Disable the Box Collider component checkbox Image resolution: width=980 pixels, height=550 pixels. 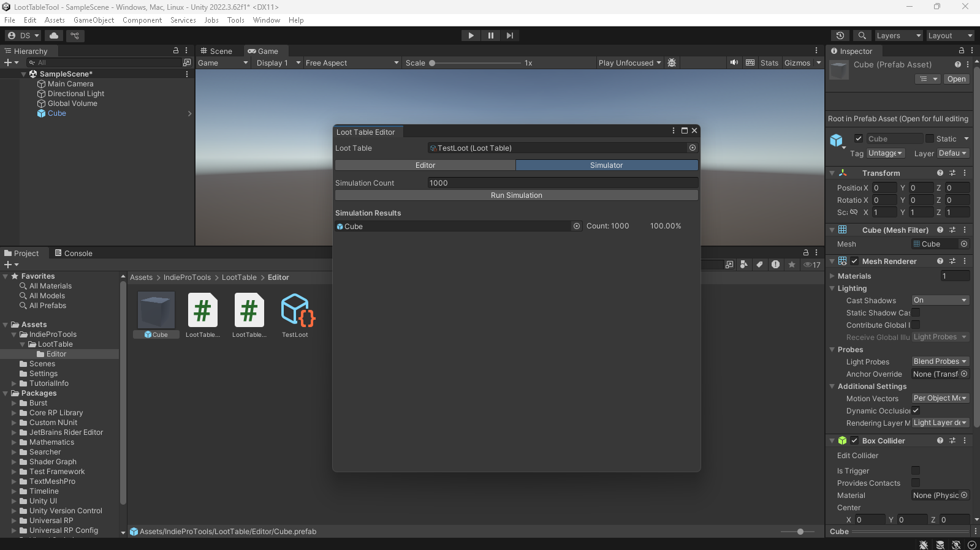pyautogui.click(x=854, y=440)
